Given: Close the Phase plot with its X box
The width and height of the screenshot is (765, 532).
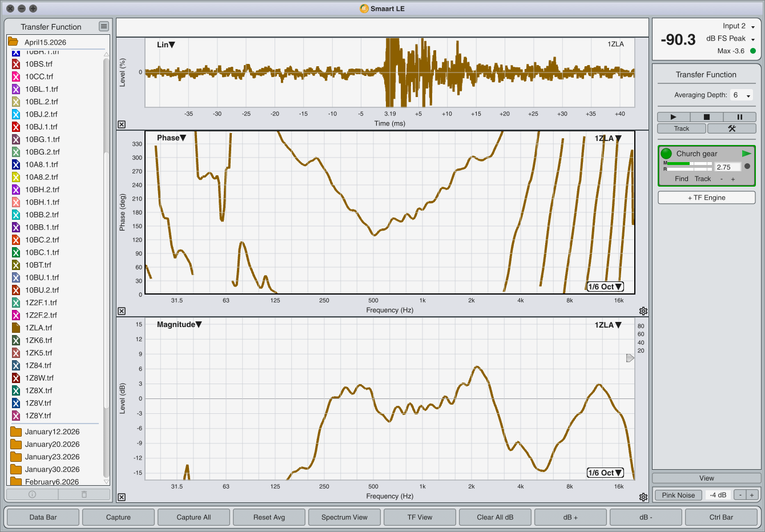Looking at the screenshot, I should point(122,311).
